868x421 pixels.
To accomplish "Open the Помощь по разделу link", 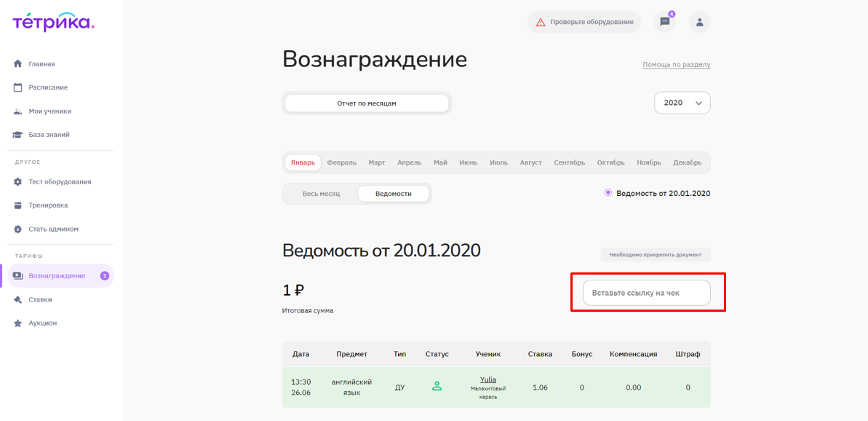I will [677, 65].
